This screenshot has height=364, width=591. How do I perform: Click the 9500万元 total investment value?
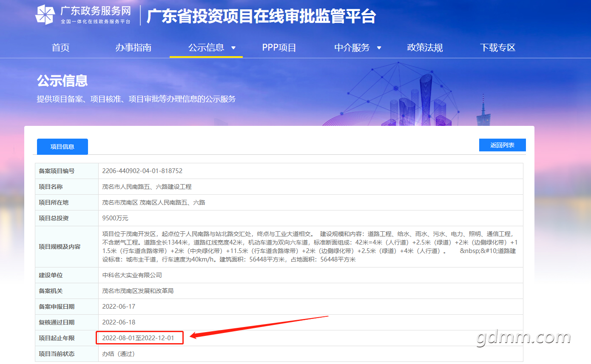(x=115, y=218)
